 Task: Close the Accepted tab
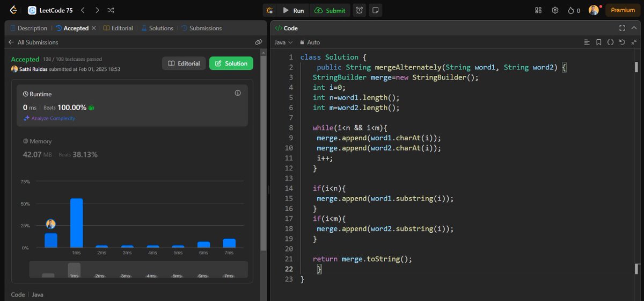(94, 28)
